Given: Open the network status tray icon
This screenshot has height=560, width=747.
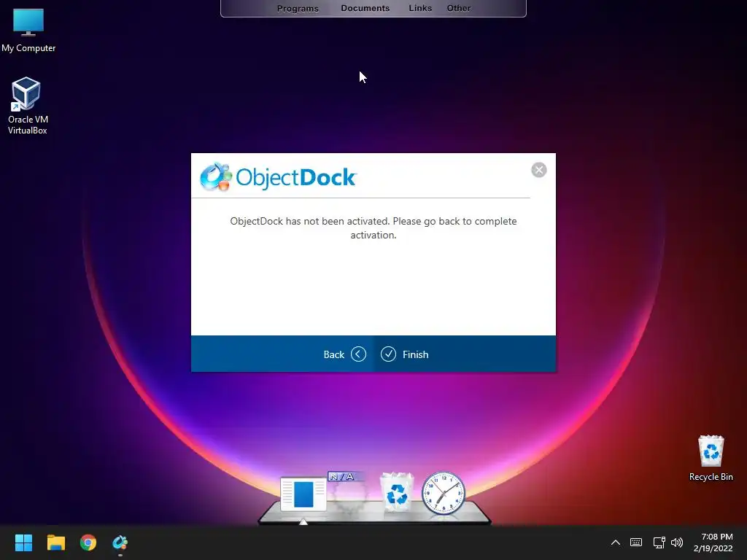Looking at the screenshot, I should [x=659, y=542].
